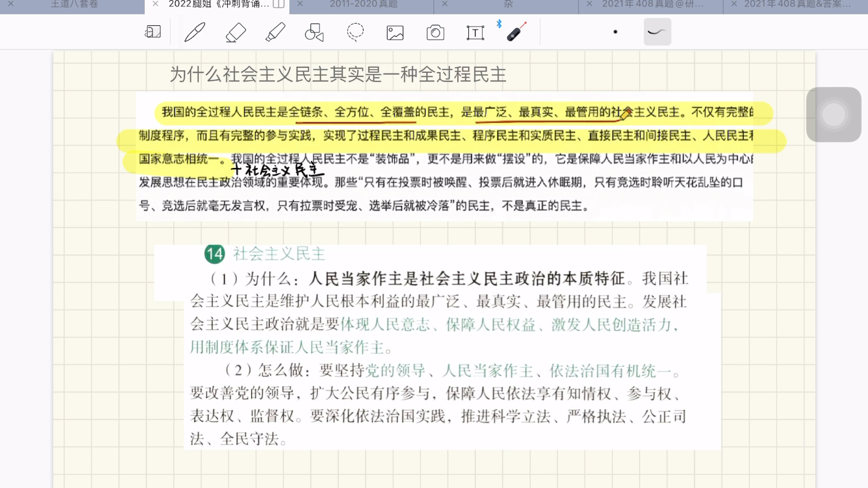Tap the zoom window page icon
Image resolution: width=868 pixels, height=488 pixels.
coord(153,32)
